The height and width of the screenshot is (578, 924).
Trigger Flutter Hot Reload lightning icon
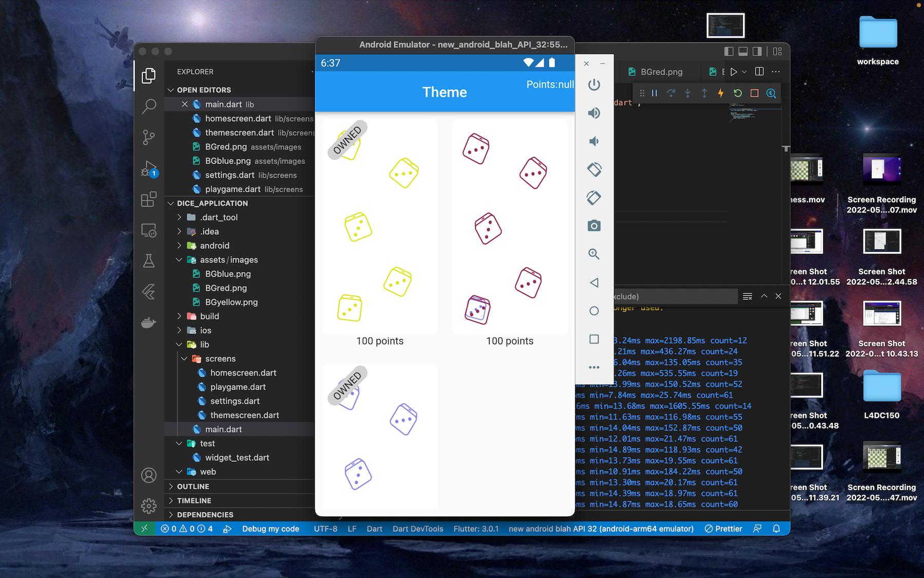coord(721,93)
